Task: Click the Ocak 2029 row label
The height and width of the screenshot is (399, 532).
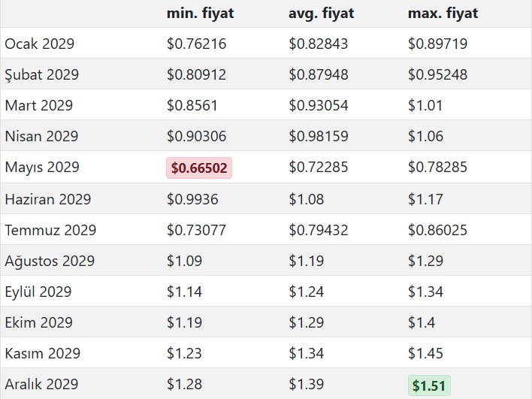Action: tap(40, 44)
